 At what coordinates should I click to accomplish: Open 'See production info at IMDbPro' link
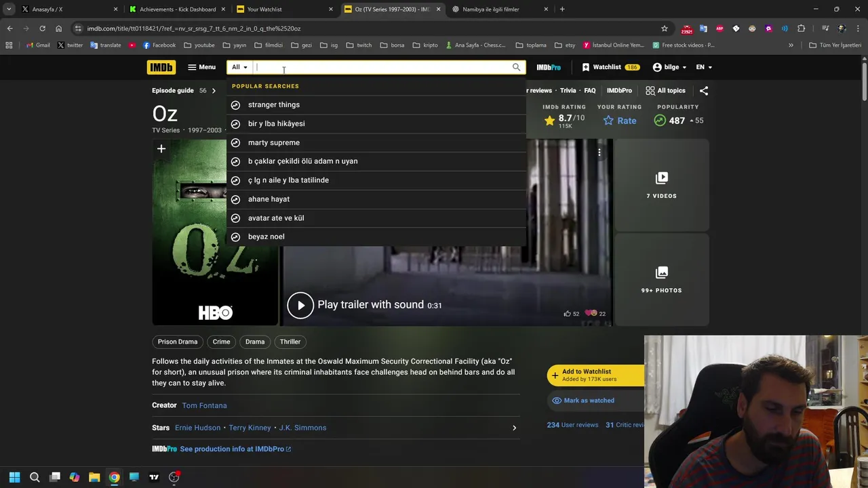tap(235, 449)
